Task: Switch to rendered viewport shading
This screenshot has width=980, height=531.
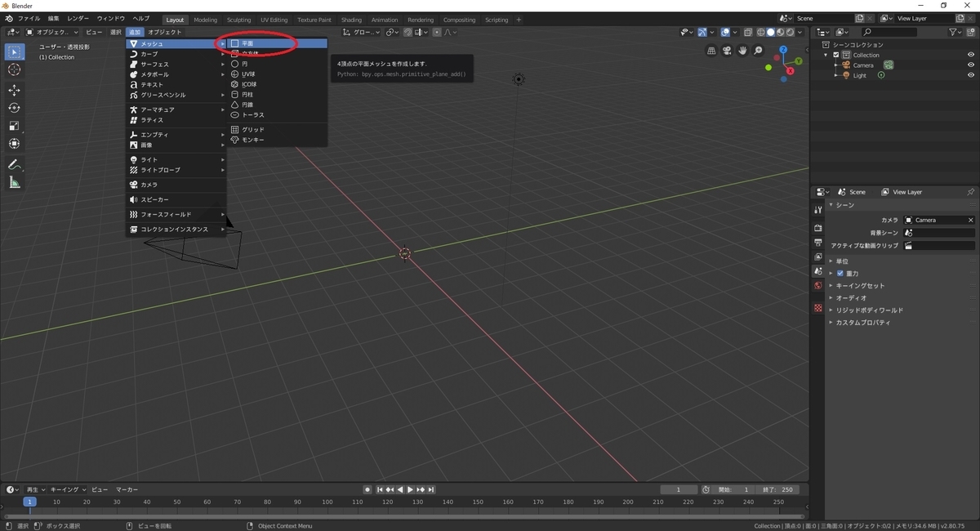Action: pyautogui.click(x=790, y=32)
